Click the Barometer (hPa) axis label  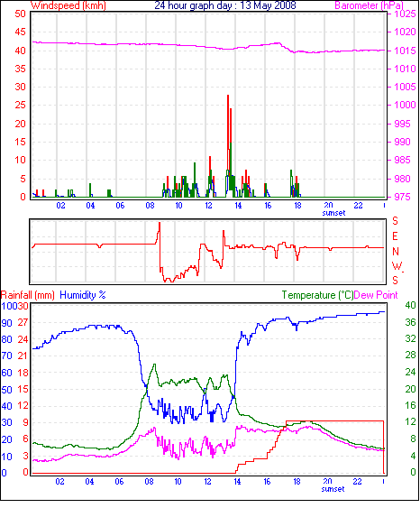pos(369,5)
